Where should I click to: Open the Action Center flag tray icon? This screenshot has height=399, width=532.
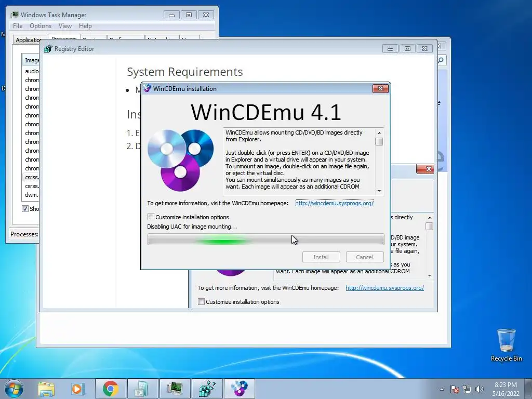point(455,389)
